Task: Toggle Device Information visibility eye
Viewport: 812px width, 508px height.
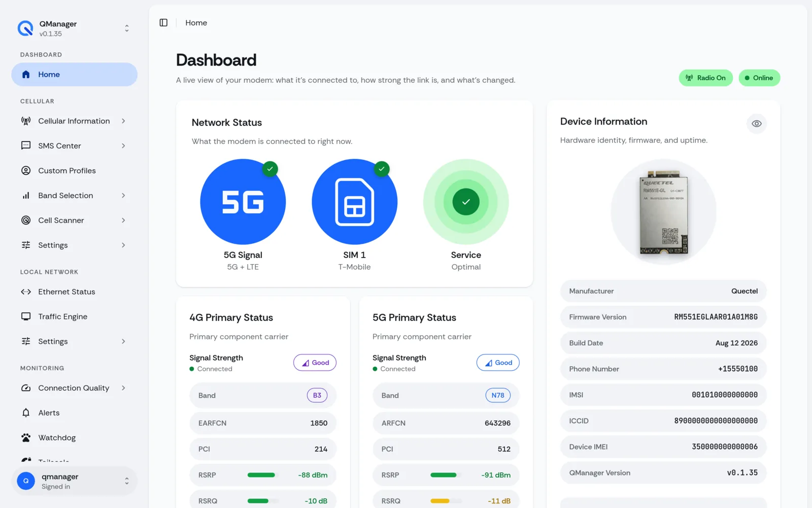Action: coord(756,123)
